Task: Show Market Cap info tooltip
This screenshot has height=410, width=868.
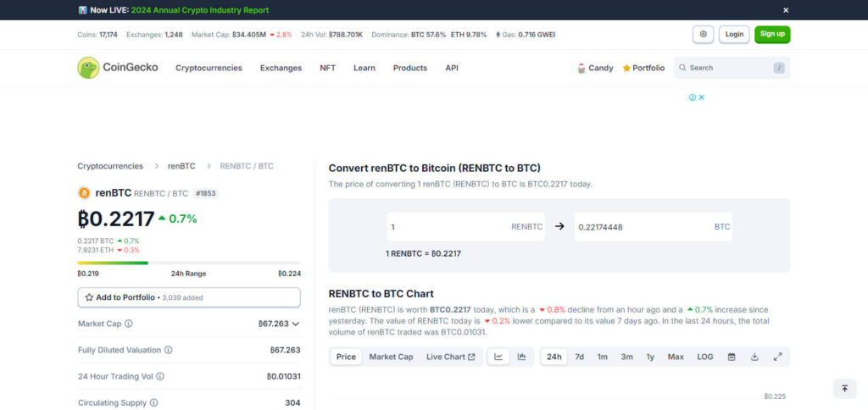Action: click(129, 324)
